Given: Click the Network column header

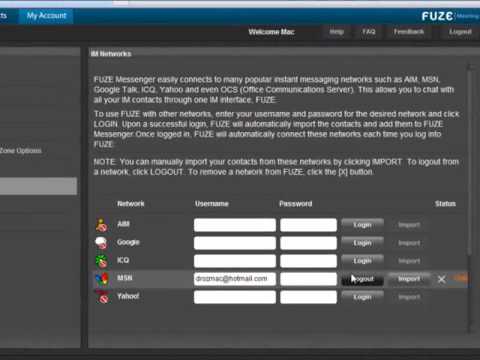Looking at the screenshot, I should (x=131, y=204).
